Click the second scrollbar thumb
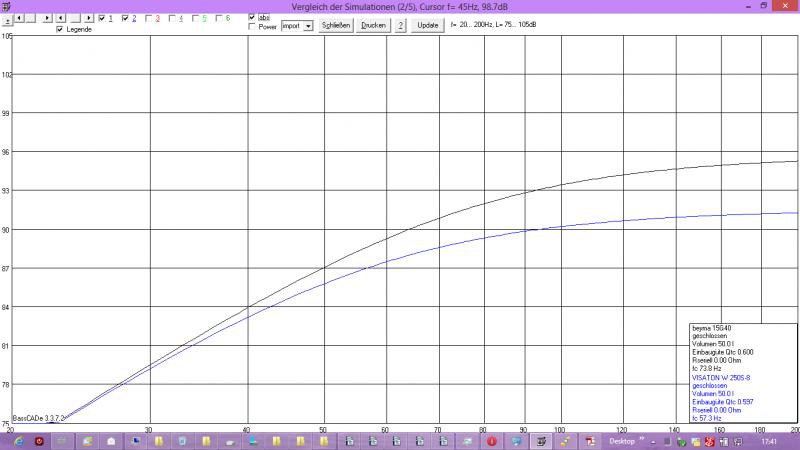The width and height of the screenshot is (800, 450). pyautogui.click(x=75, y=18)
